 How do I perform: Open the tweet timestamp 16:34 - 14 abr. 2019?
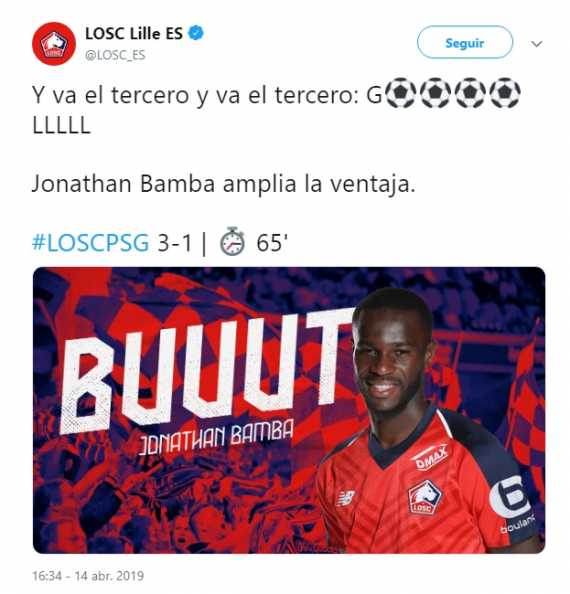point(88,576)
